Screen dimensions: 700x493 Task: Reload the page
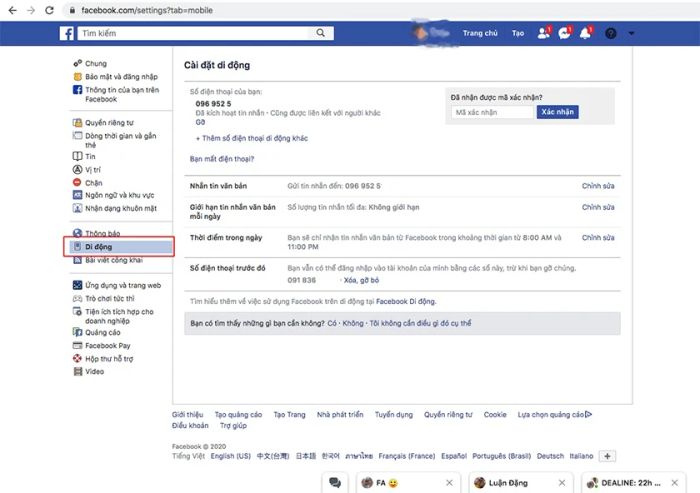pos(50,10)
